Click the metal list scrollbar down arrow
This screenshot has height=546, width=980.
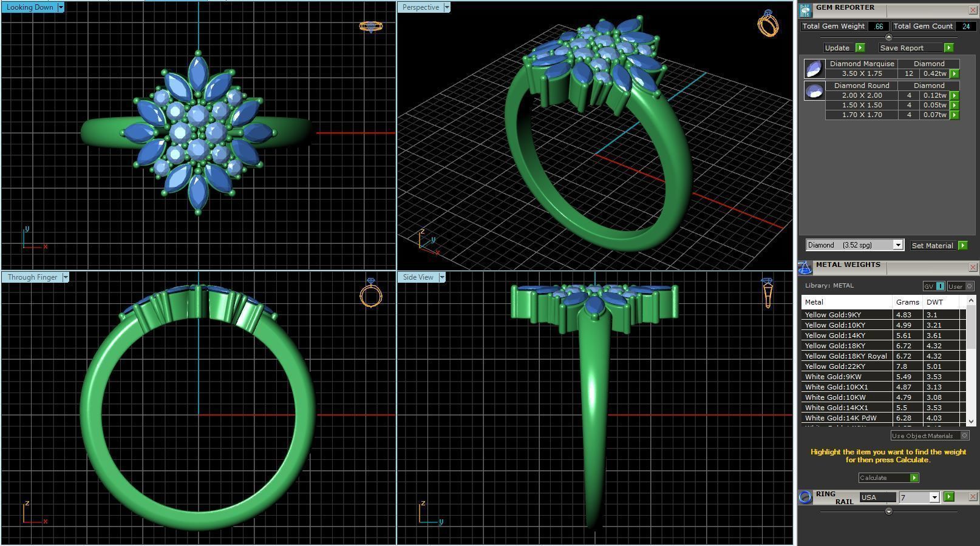[x=970, y=421]
